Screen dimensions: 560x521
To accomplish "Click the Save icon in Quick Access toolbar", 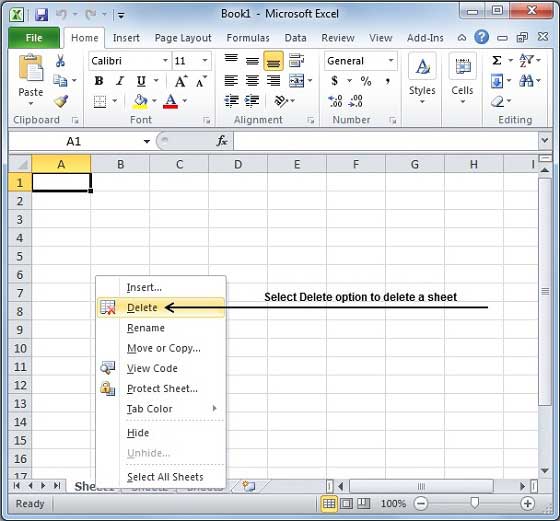I will click(42, 15).
